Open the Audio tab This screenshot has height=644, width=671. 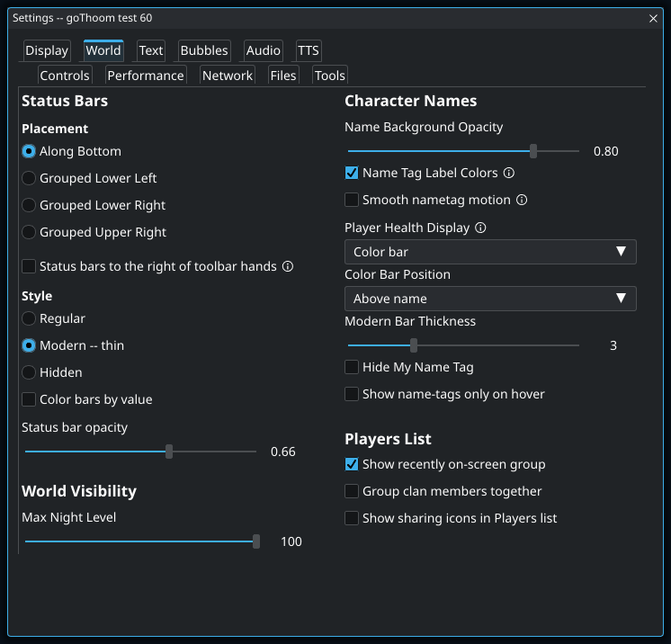click(x=264, y=50)
